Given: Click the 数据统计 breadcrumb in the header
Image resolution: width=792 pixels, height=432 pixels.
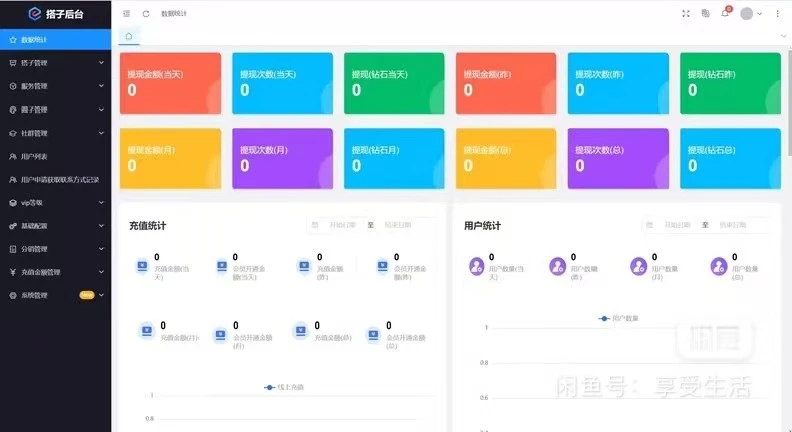Looking at the screenshot, I should pos(174,14).
